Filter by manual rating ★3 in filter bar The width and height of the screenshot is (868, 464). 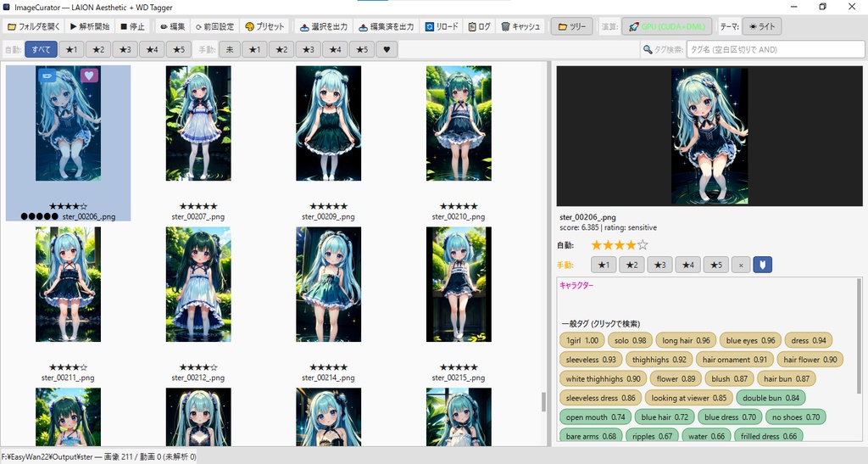(x=309, y=50)
